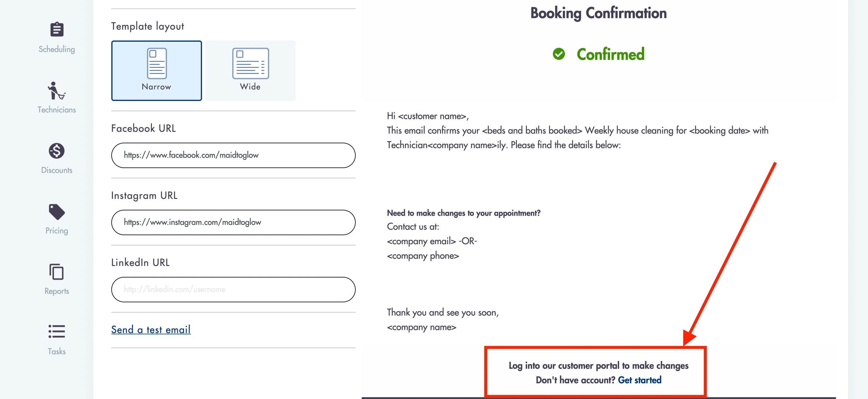This screenshot has height=399, width=868.
Task: Focus the empty LinkedIn URL field
Action: (233, 290)
